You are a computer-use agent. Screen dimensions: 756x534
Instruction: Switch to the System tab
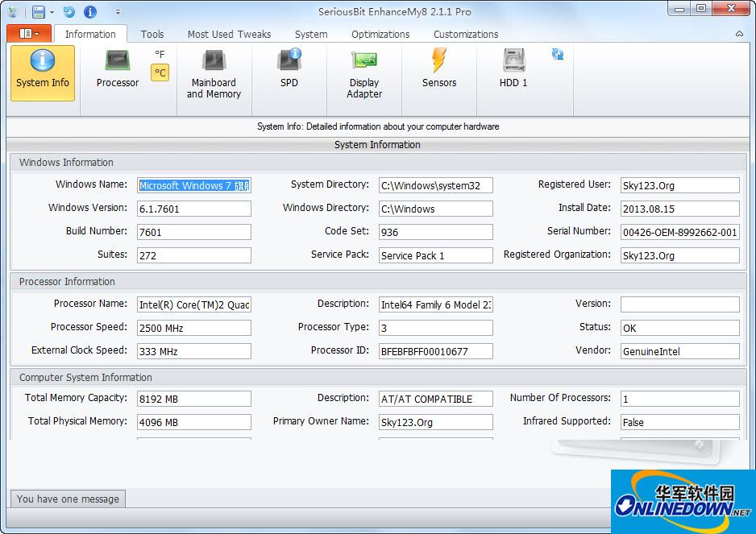point(311,34)
